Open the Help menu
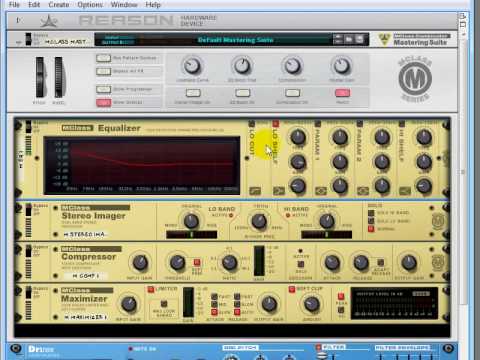The image size is (480, 360). click(153, 5)
